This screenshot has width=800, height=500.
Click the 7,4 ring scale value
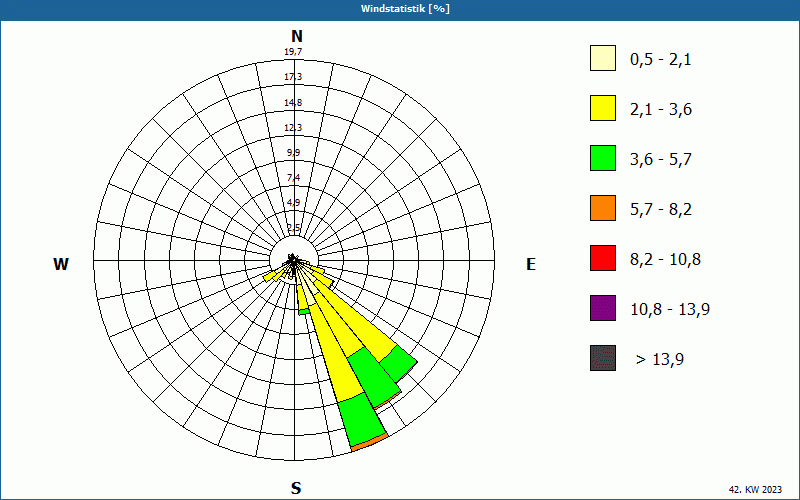pos(293,178)
